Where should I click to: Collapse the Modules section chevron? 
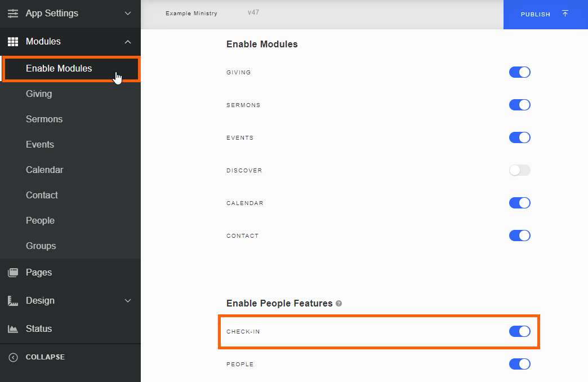(x=128, y=41)
